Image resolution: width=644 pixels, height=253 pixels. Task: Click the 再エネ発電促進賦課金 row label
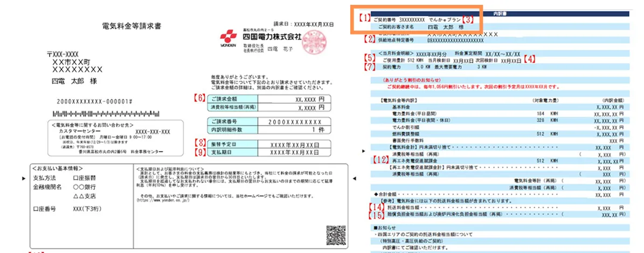click(413, 161)
